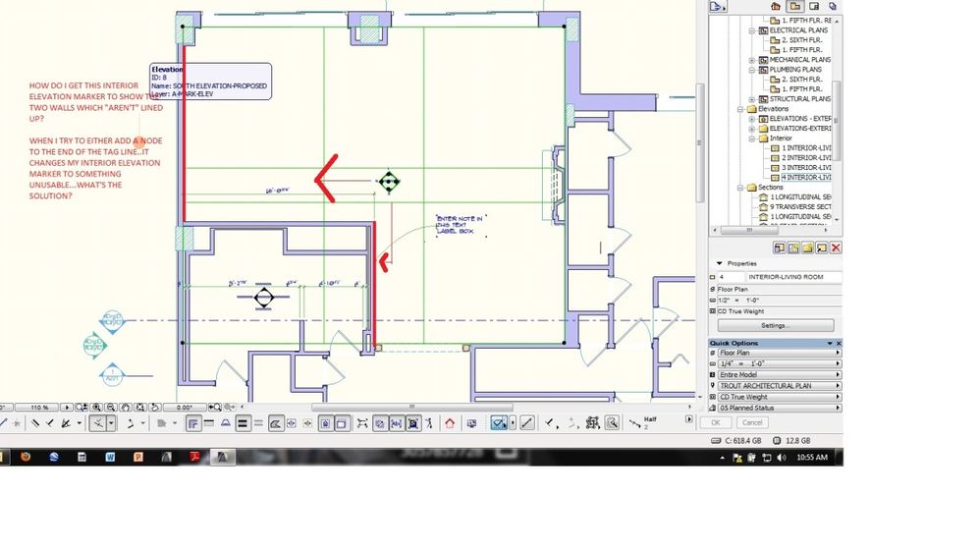Image resolution: width=980 pixels, height=552 pixels.
Task: Open the 05 Planned Status dropdown
Action: point(779,408)
